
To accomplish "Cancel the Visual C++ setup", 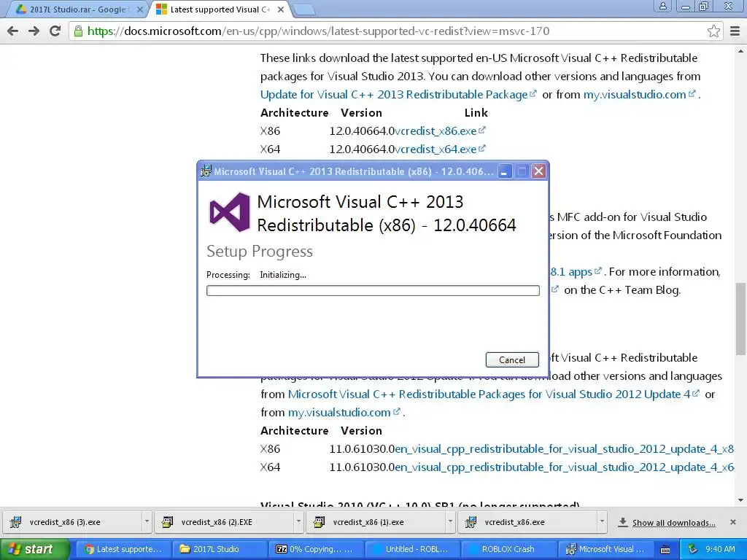I will [512, 360].
